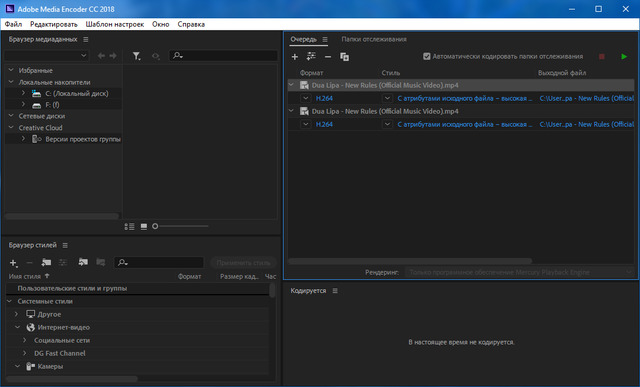
Task: Open the Справка menu
Action: point(191,24)
